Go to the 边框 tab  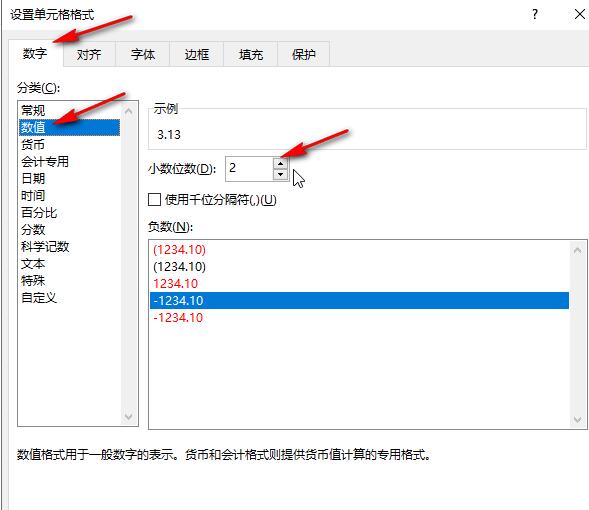pyautogui.click(x=196, y=54)
